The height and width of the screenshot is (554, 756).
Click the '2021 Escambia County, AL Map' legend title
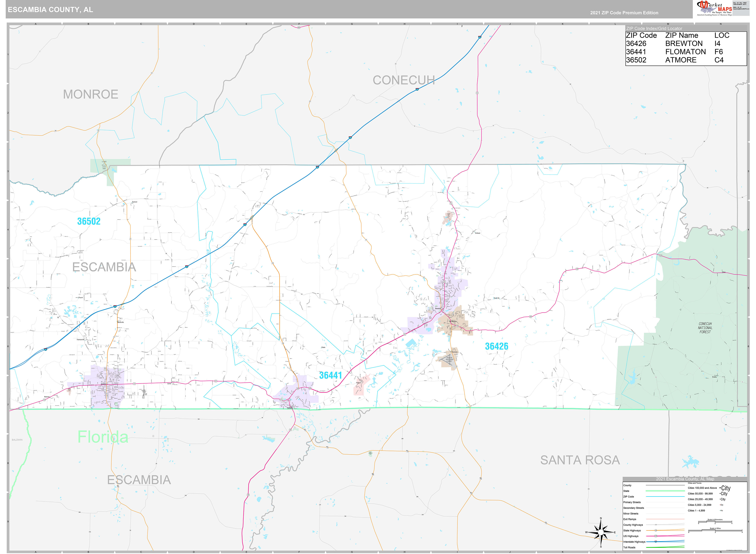click(x=685, y=479)
